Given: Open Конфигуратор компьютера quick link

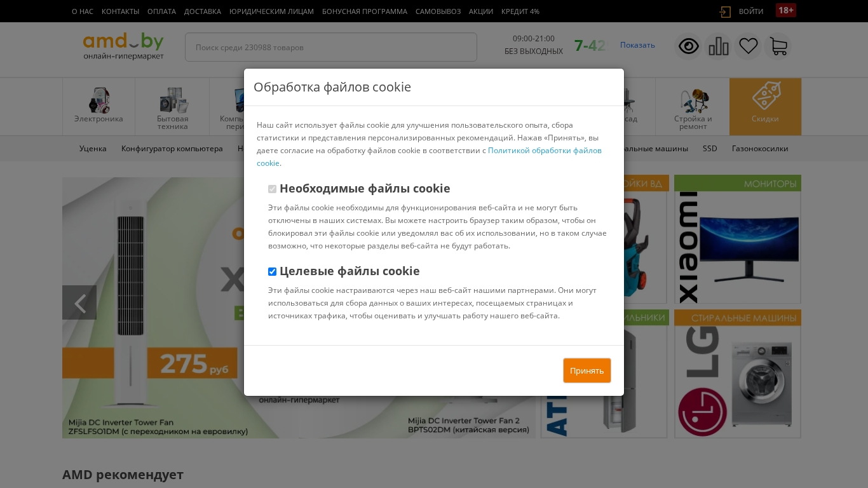Looking at the screenshot, I should point(172,149).
